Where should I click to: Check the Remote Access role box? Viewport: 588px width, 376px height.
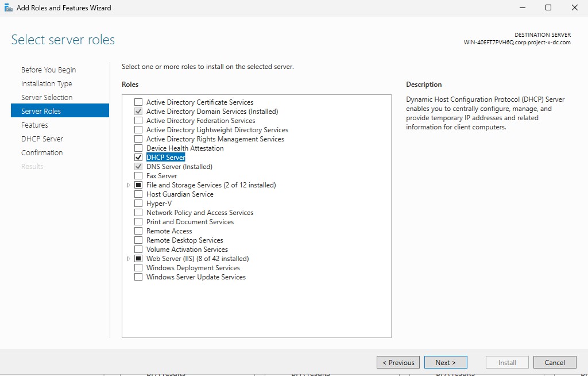[138, 231]
